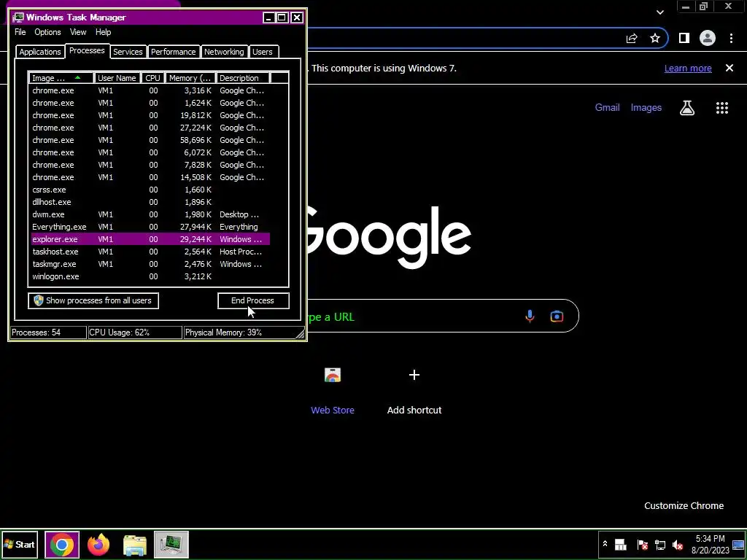Screen dimensions: 747x560
Task: Dismiss the Windows 7 notification bar
Action: (x=729, y=68)
